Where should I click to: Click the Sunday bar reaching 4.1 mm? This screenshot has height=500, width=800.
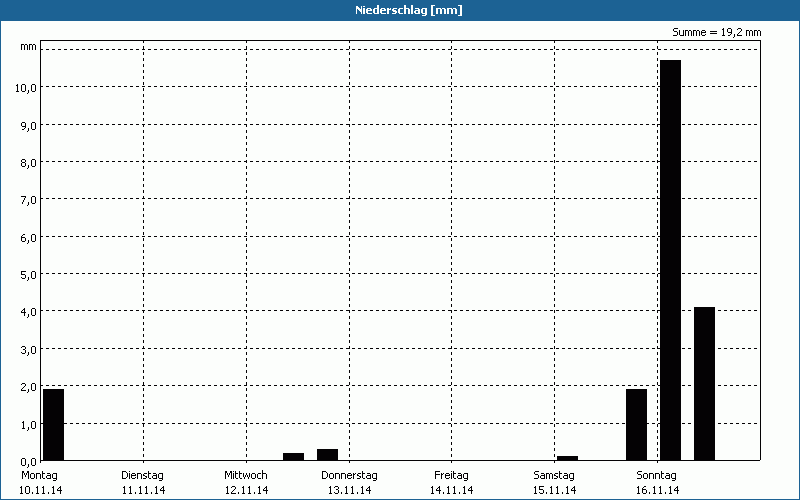coord(704,384)
